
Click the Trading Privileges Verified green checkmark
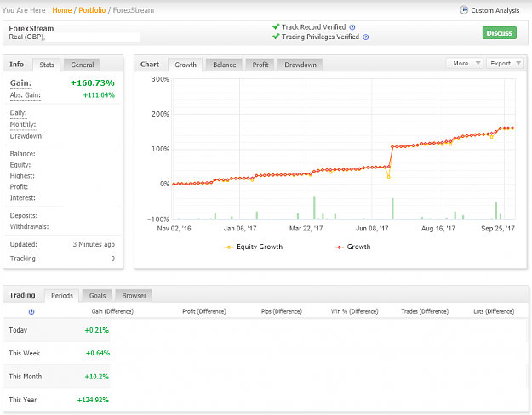click(x=276, y=37)
